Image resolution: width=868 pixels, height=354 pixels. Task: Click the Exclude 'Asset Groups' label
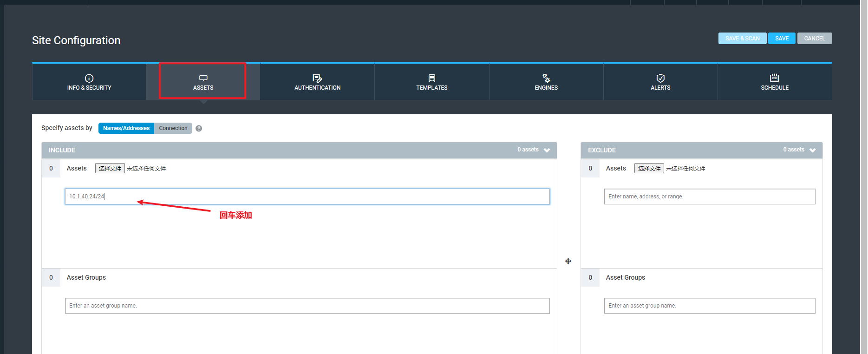[626, 277]
